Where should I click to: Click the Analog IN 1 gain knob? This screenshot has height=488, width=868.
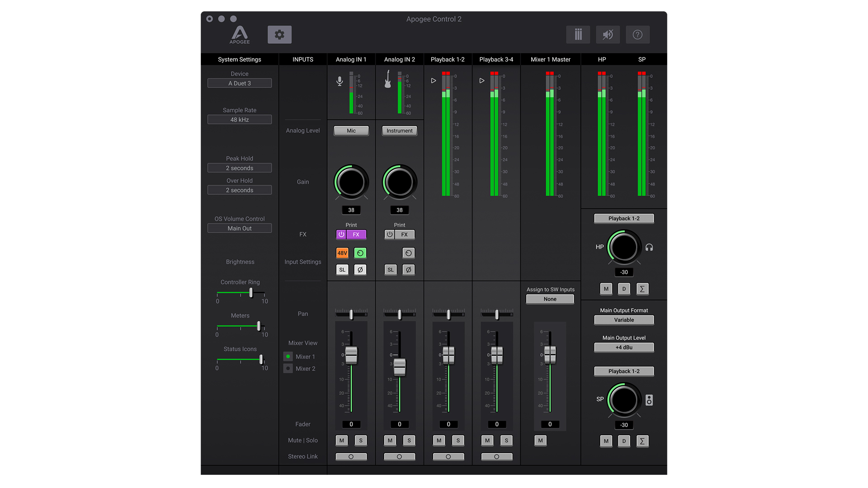pyautogui.click(x=351, y=182)
